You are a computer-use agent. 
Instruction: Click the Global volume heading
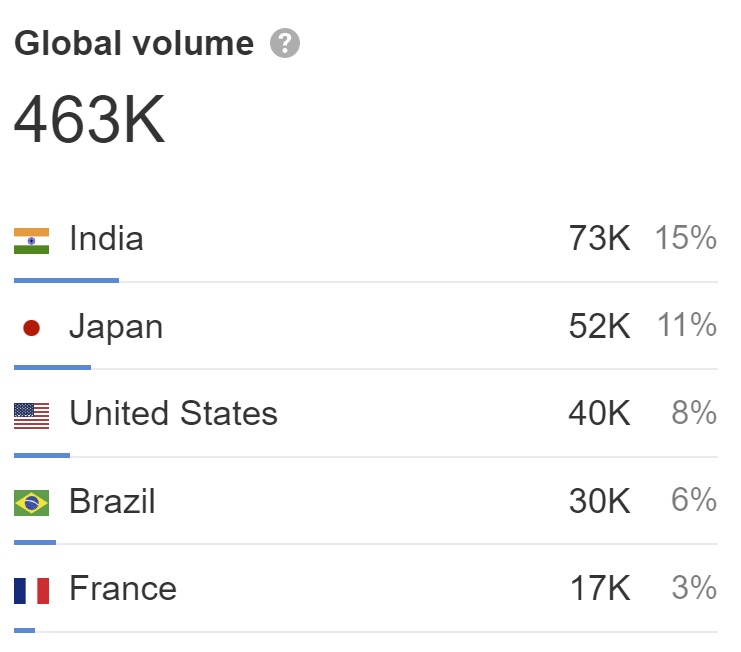click(134, 43)
